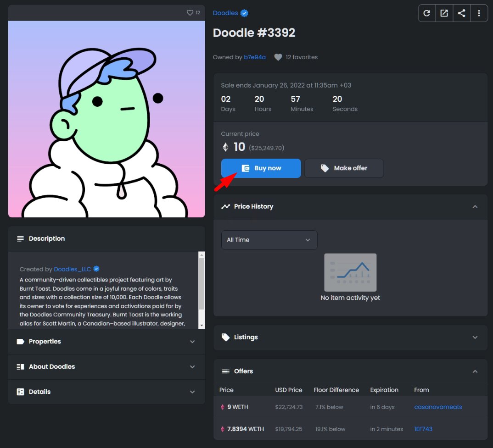Viewport: 493px width, 448px height.
Task: Click WETH icon in 9 WETH offer
Action: [x=223, y=407]
